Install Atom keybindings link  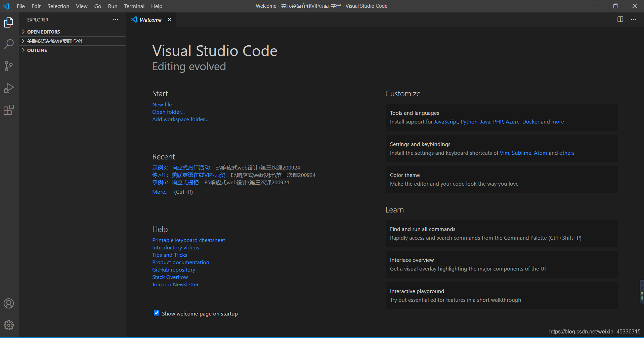pos(540,153)
